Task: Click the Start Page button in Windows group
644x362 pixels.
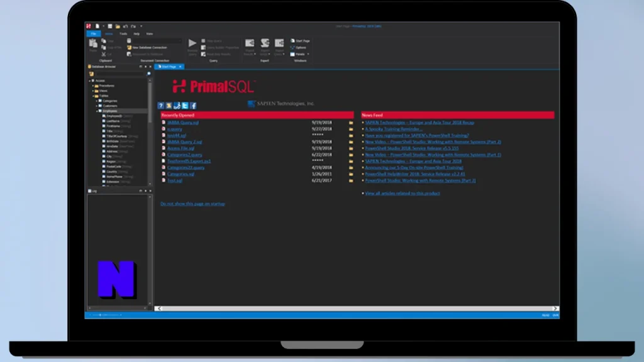Action: (300, 41)
